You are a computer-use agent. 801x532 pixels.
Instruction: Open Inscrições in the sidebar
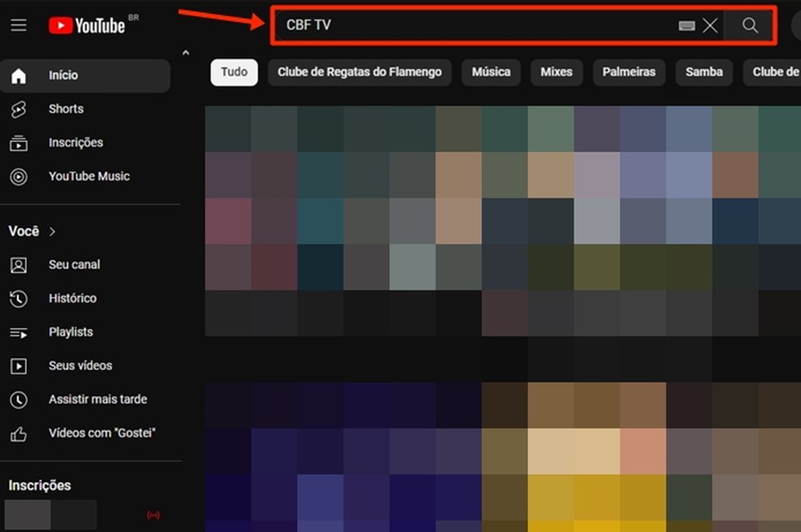click(x=76, y=142)
